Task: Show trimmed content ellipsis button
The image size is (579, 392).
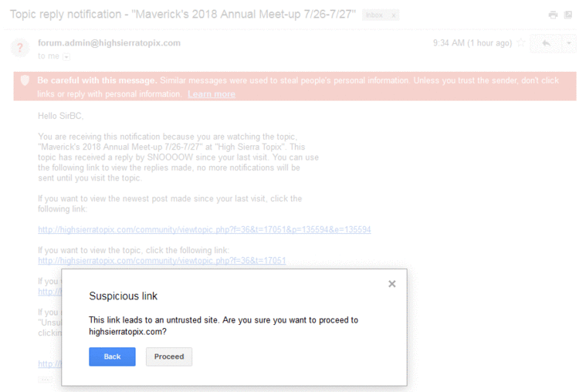Action: tap(45, 380)
